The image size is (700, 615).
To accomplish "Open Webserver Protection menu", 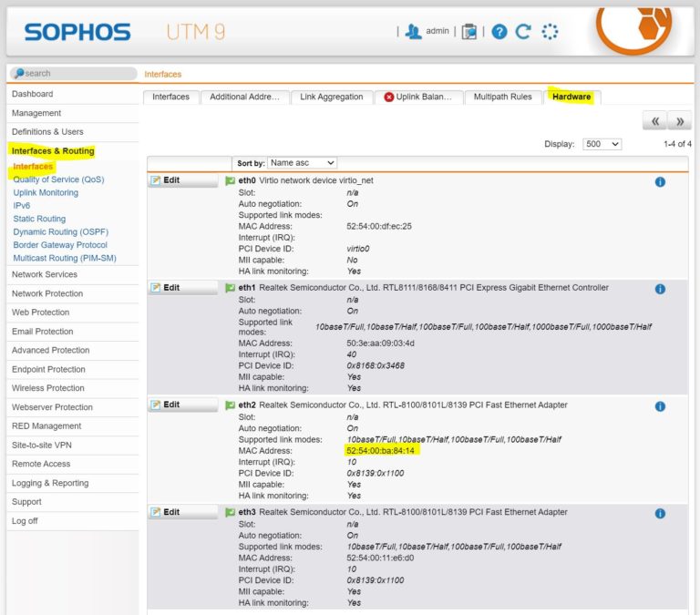I will 73,407.
